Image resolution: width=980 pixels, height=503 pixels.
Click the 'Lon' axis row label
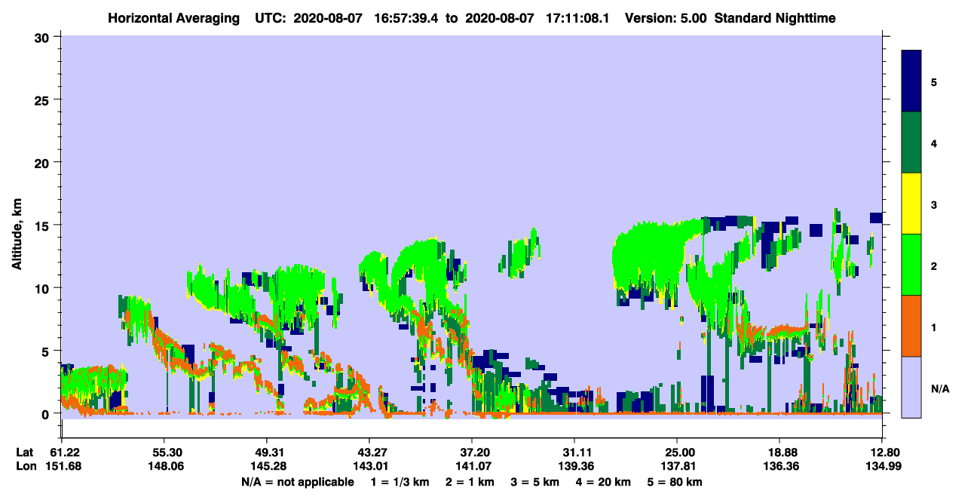[26, 466]
